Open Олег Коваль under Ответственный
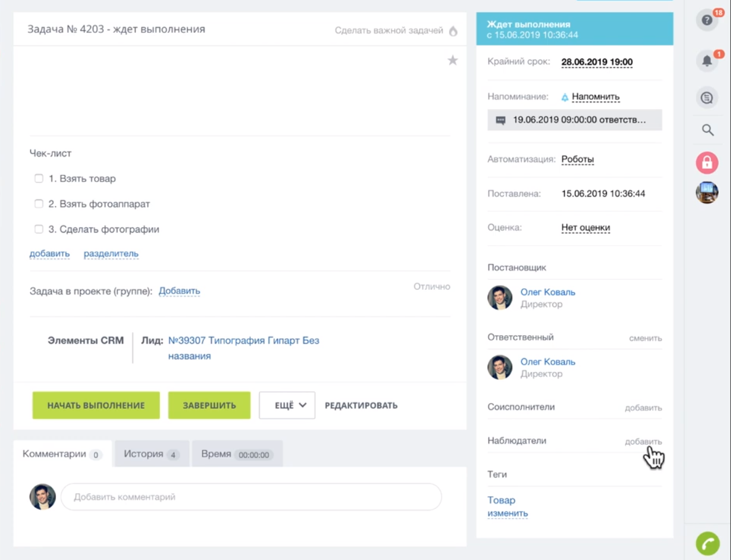The height and width of the screenshot is (560, 731). [548, 362]
